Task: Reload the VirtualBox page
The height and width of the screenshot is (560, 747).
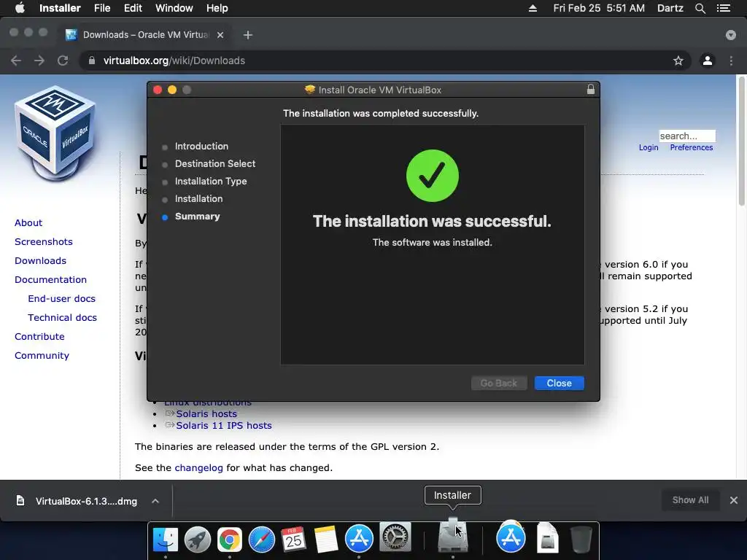Action: click(63, 61)
